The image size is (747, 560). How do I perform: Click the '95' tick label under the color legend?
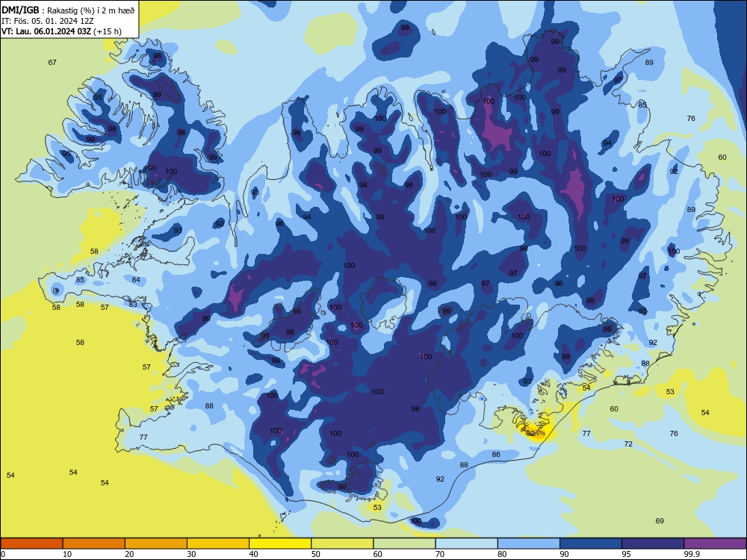(627, 554)
